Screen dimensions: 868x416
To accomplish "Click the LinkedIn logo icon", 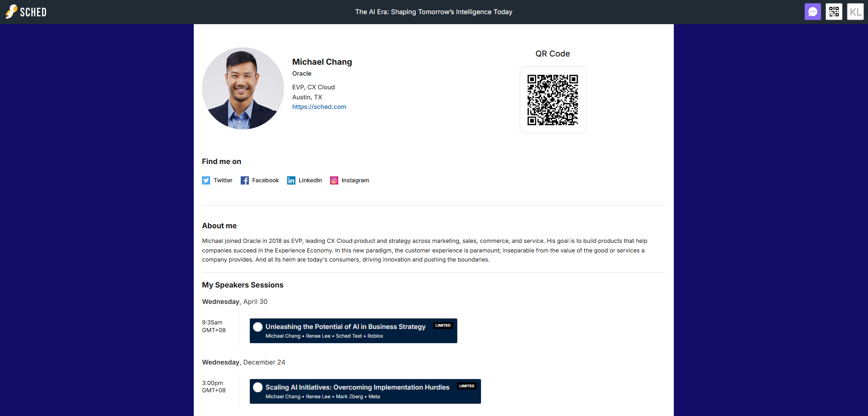I will coord(291,180).
